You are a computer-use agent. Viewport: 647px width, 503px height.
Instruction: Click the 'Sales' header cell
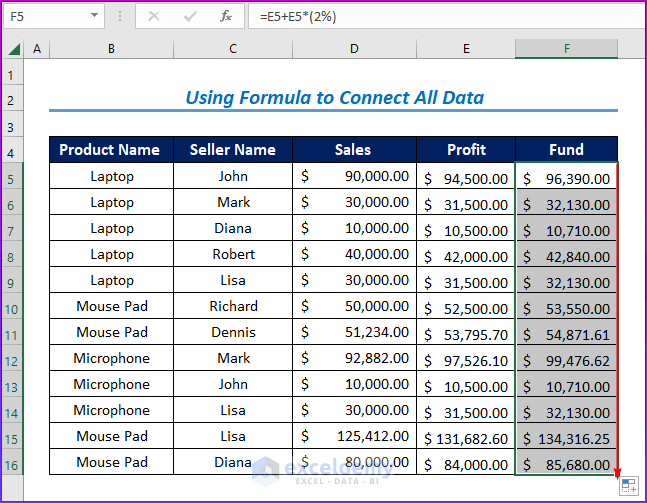(x=354, y=149)
